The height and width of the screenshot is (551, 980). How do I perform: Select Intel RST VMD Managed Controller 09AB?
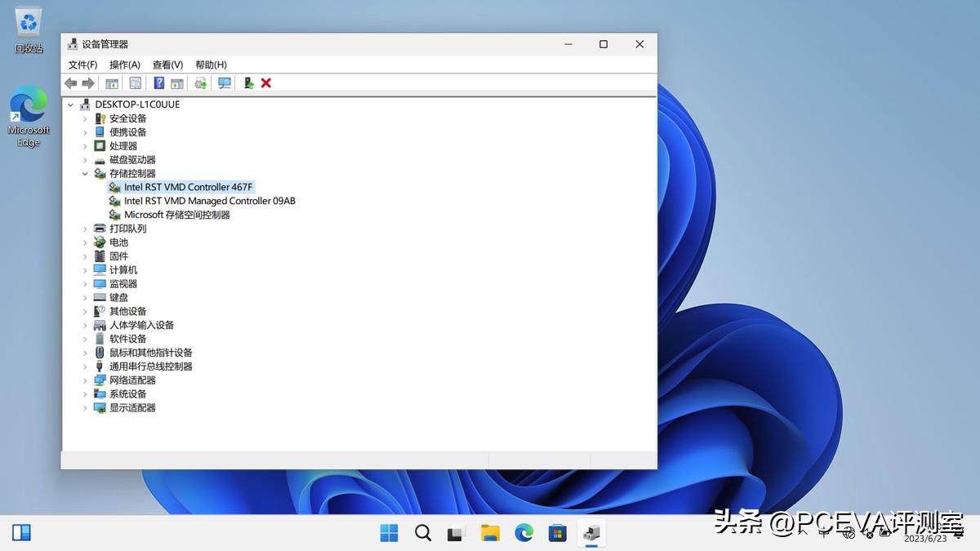click(210, 201)
